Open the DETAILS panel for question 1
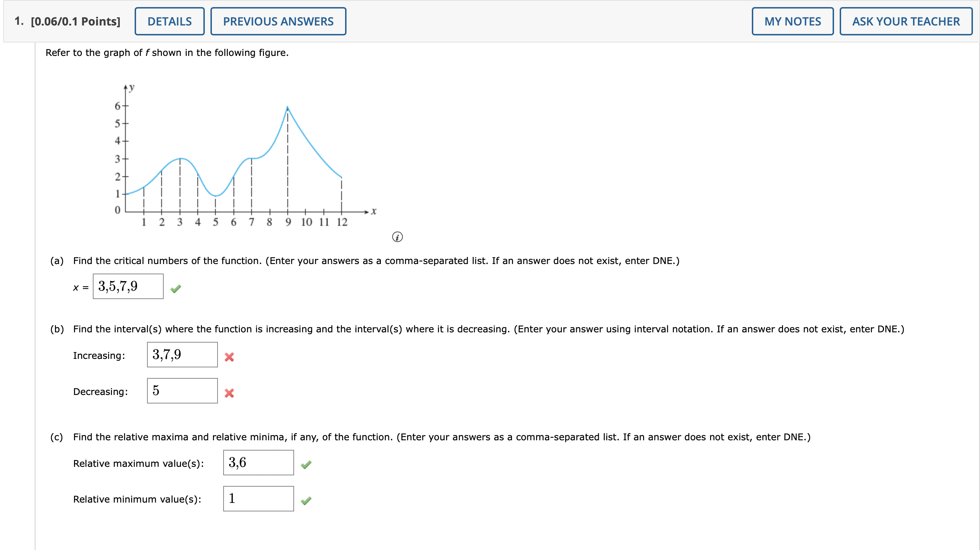 tap(170, 21)
